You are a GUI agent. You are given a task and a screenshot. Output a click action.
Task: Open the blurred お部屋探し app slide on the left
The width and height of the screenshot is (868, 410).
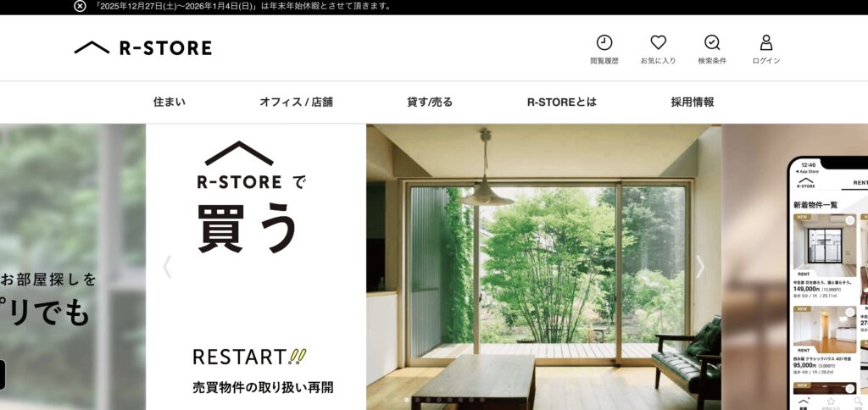tap(73, 267)
